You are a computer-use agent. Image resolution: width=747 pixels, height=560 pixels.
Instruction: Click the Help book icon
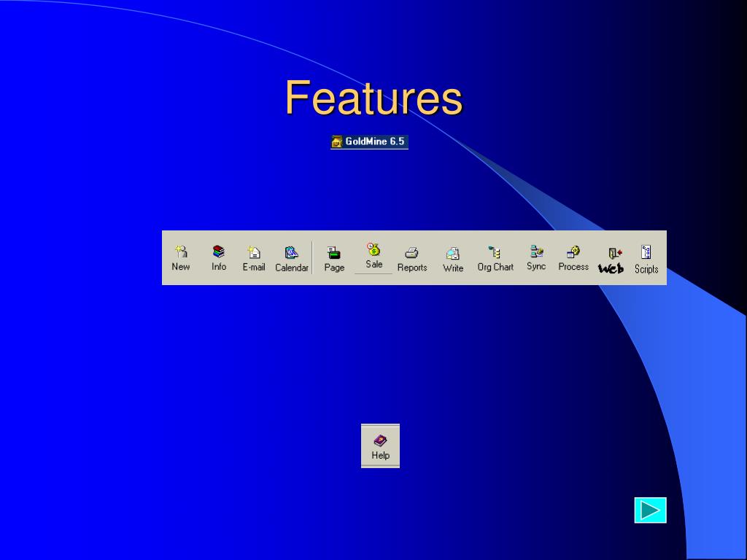(380, 440)
